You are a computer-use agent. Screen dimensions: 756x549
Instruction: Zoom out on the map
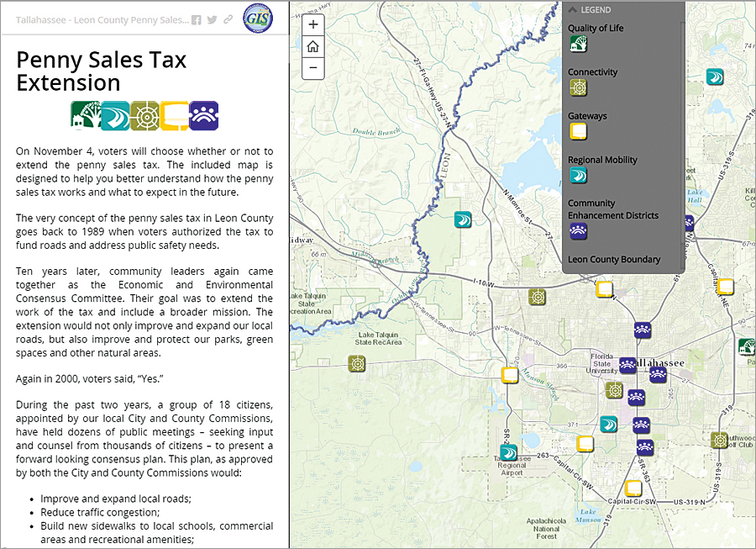click(x=312, y=67)
